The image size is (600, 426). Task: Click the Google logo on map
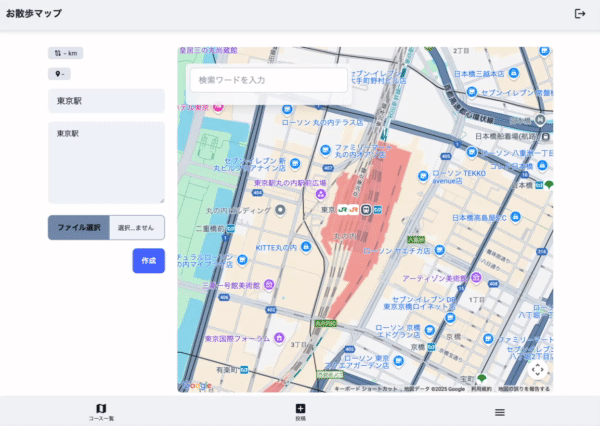197,385
